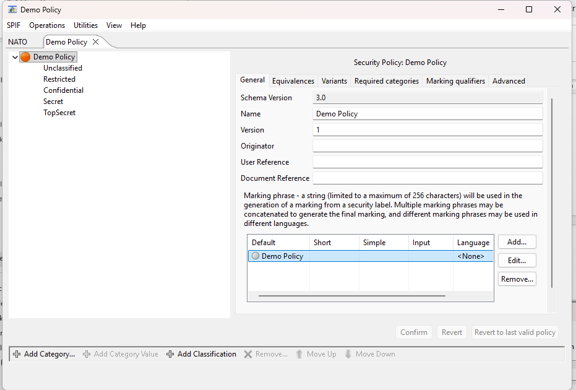Click the Remove X icon in bottom toolbar

coord(248,354)
